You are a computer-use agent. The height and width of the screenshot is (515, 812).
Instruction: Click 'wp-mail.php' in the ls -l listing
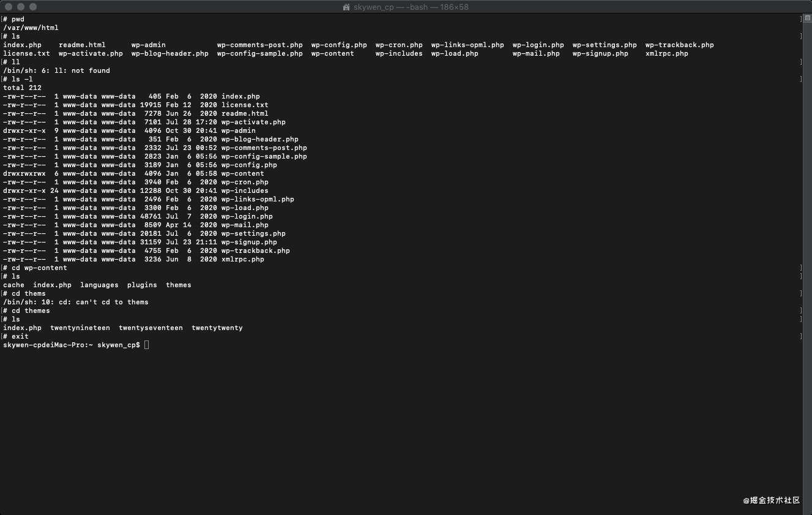pos(245,225)
